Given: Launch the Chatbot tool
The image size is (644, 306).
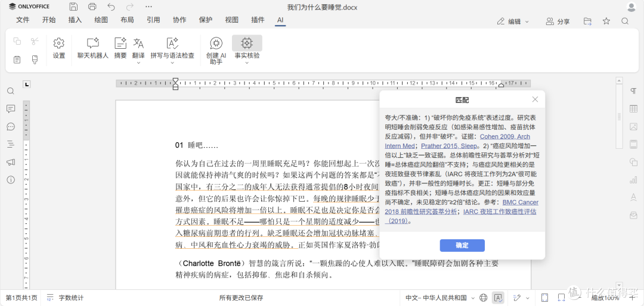Looking at the screenshot, I should click(x=93, y=48).
